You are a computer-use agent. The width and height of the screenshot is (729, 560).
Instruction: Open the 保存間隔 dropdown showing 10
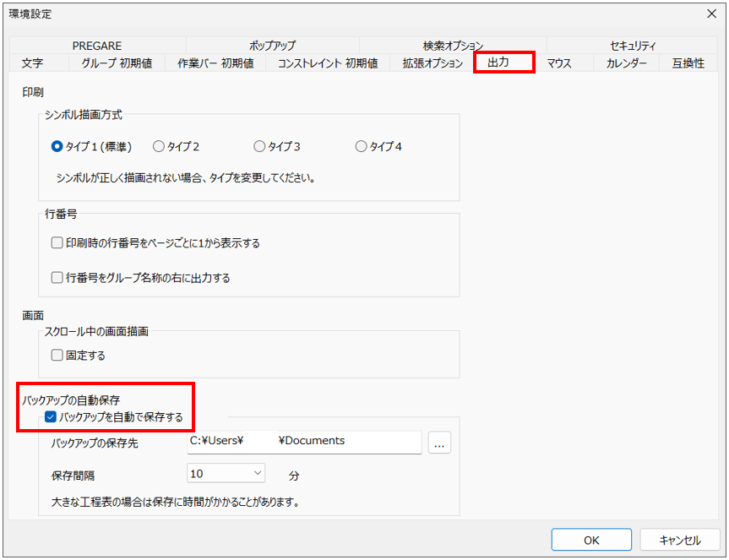click(226, 473)
